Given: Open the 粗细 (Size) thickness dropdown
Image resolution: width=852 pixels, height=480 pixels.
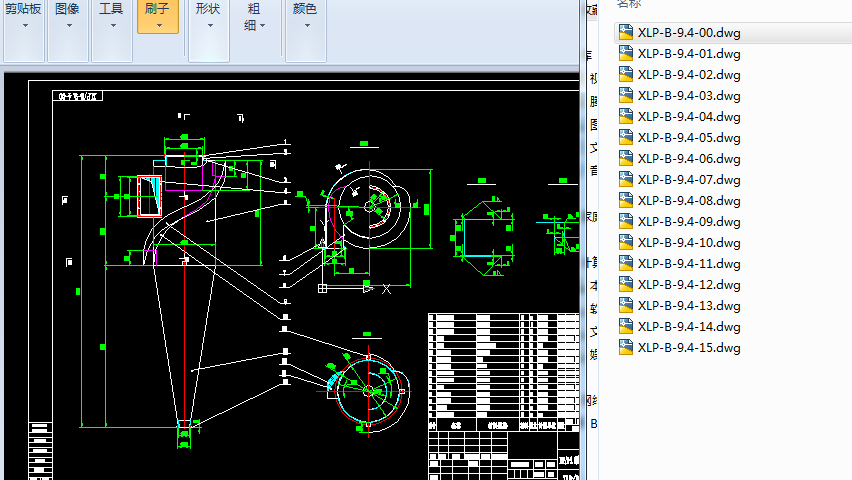Looking at the screenshot, I should pos(256,18).
